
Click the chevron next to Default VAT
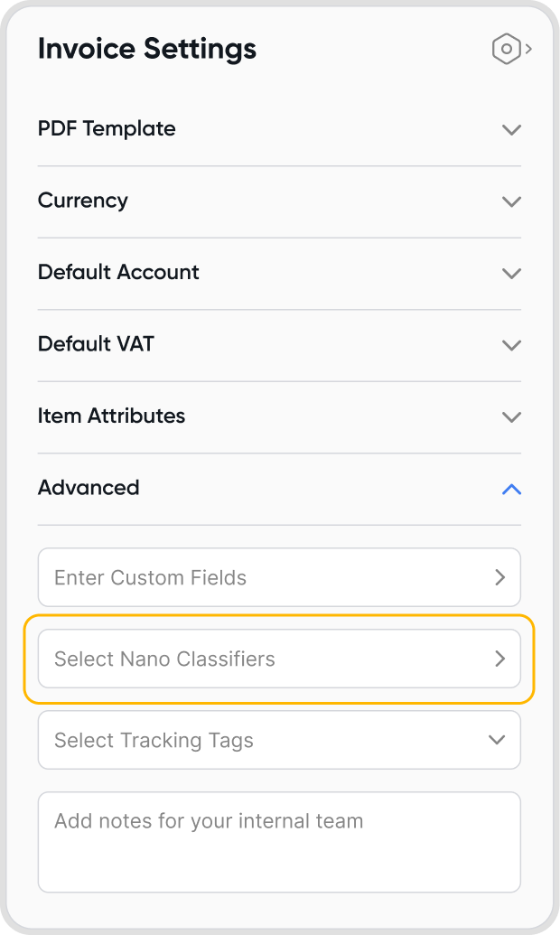(x=511, y=345)
